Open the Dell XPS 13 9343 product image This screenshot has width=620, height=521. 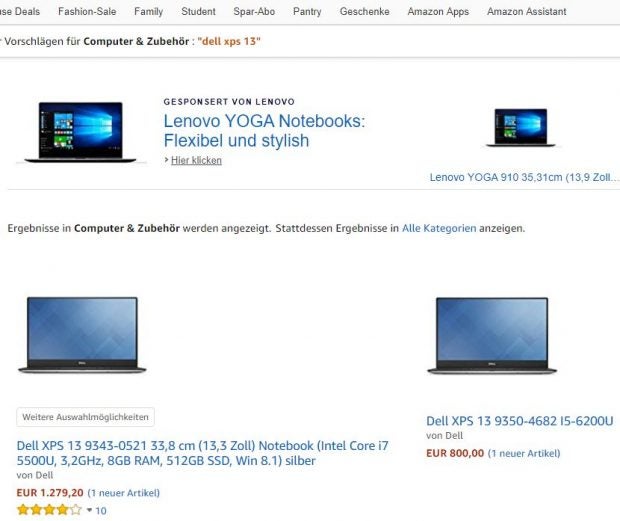[x=82, y=335]
